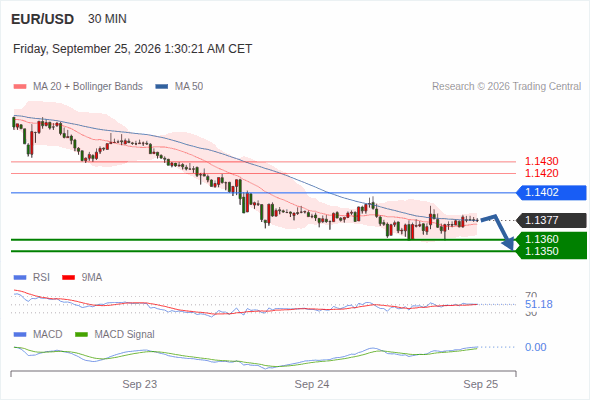
Task: Click the MACD legend label
Action: (48, 335)
